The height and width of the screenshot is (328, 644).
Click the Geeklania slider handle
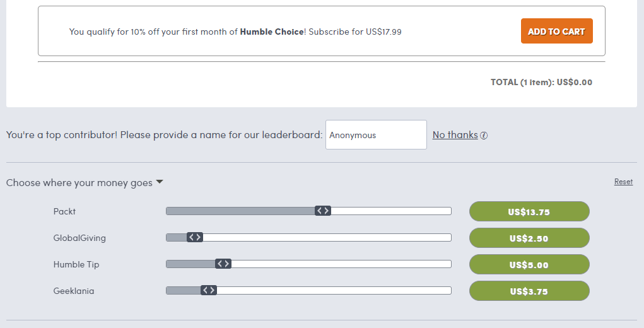[x=209, y=291]
